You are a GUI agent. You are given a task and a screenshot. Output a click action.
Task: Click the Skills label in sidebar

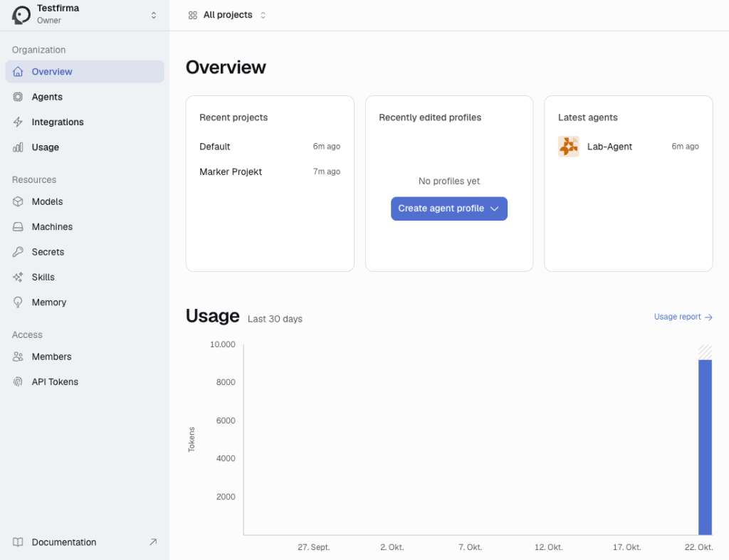pyautogui.click(x=43, y=277)
